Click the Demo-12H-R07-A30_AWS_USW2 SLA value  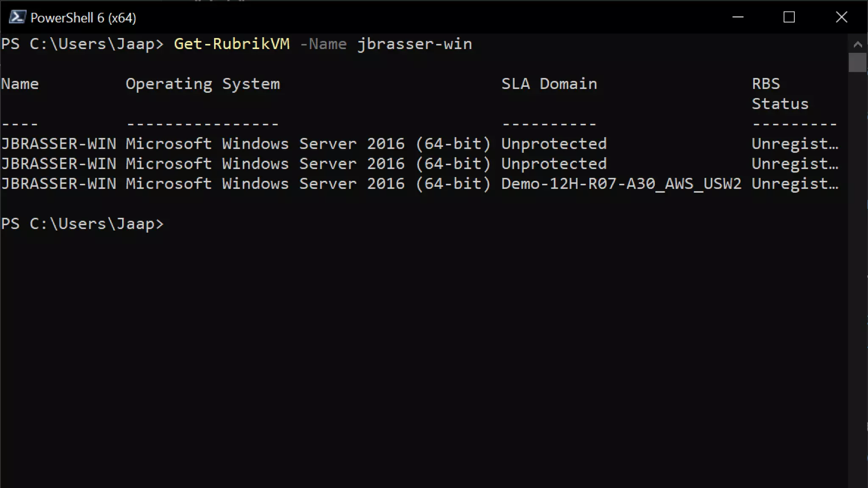coord(621,184)
